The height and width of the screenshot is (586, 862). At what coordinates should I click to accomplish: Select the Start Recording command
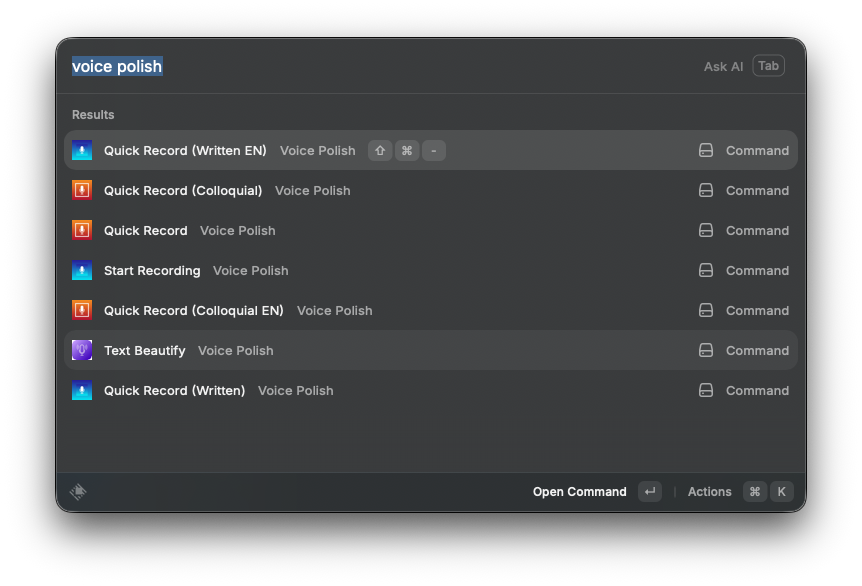152,270
